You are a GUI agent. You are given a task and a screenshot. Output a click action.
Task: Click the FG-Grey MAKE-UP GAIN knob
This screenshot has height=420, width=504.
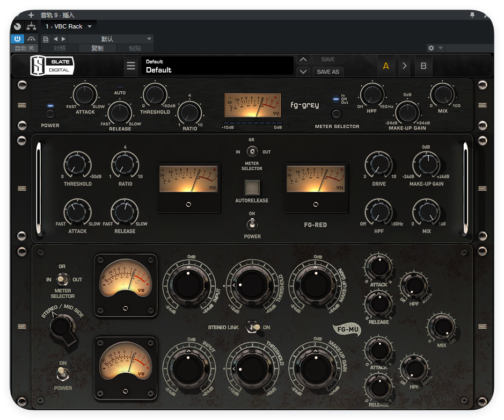click(x=407, y=113)
